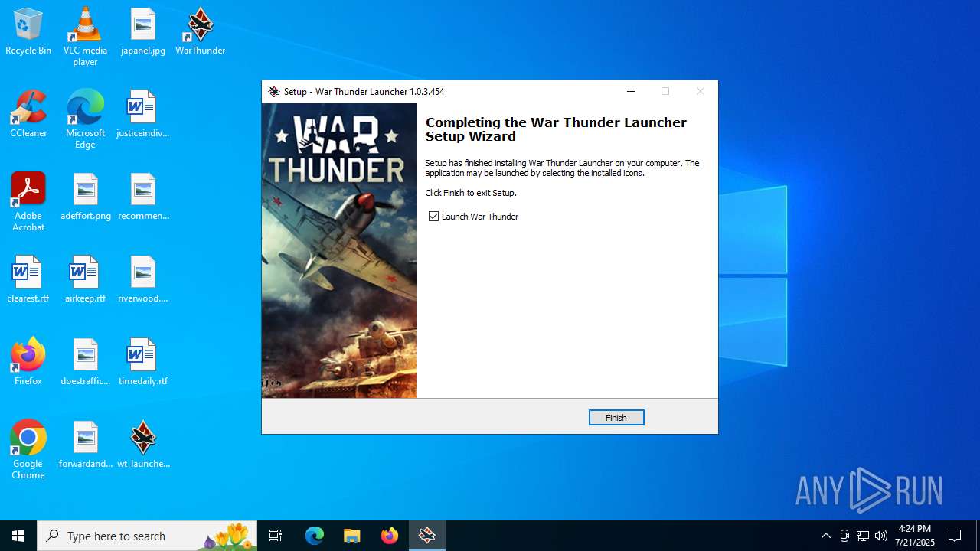The image size is (980, 551).
Task: Select the japanel.jpg desktop file
Action: [x=143, y=32]
